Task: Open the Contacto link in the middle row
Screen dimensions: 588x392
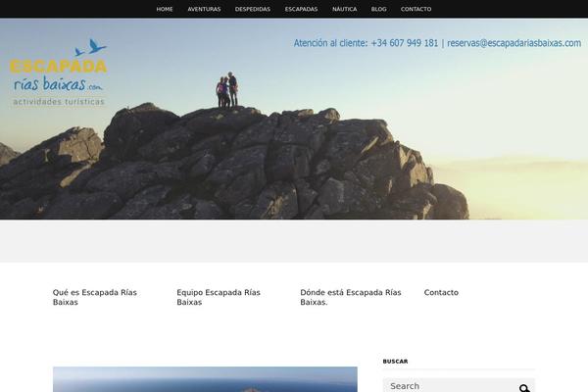Action: [441, 292]
